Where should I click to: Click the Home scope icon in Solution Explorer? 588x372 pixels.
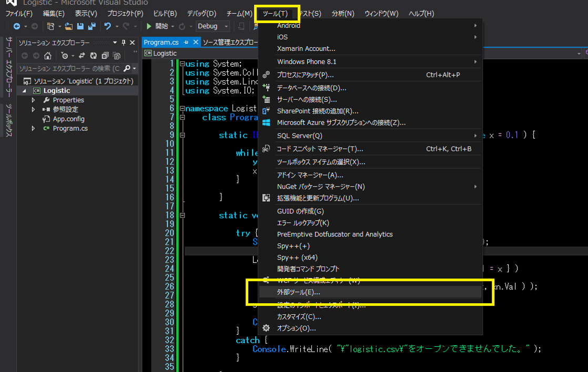click(48, 56)
